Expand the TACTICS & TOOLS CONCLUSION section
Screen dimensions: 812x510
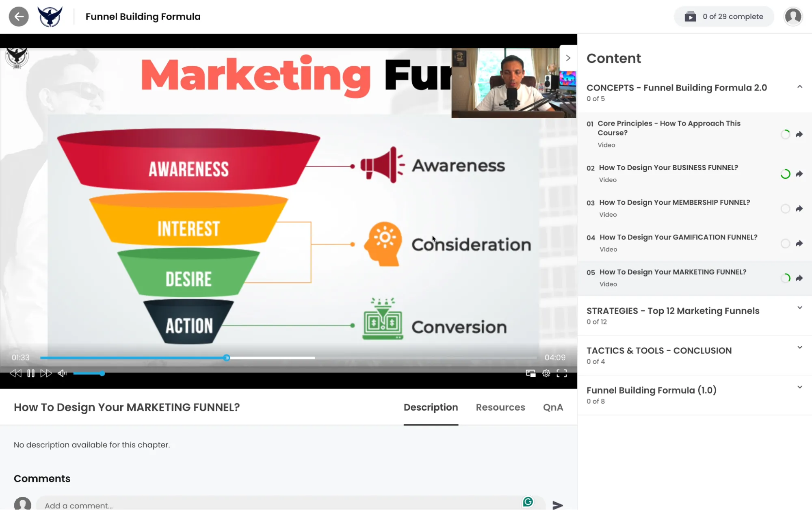(x=799, y=347)
